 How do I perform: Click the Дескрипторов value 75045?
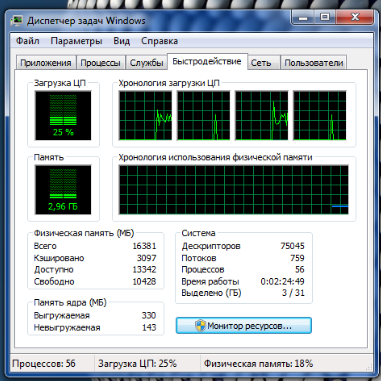click(292, 246)
